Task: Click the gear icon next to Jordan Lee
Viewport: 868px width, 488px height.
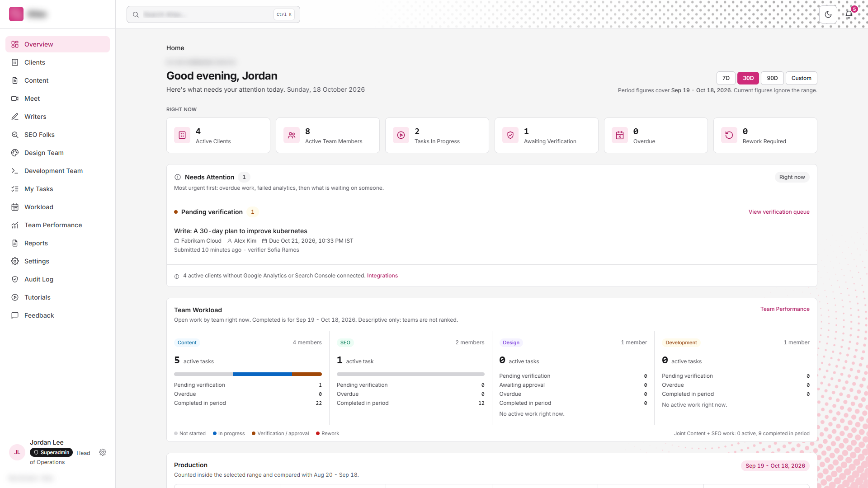Action: click(x=103, y=452)
